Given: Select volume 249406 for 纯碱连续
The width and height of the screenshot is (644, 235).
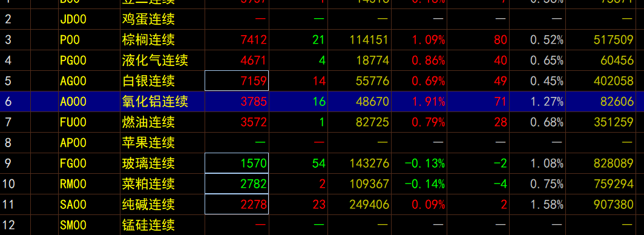Looking at the screenshot, I should 369,204.
